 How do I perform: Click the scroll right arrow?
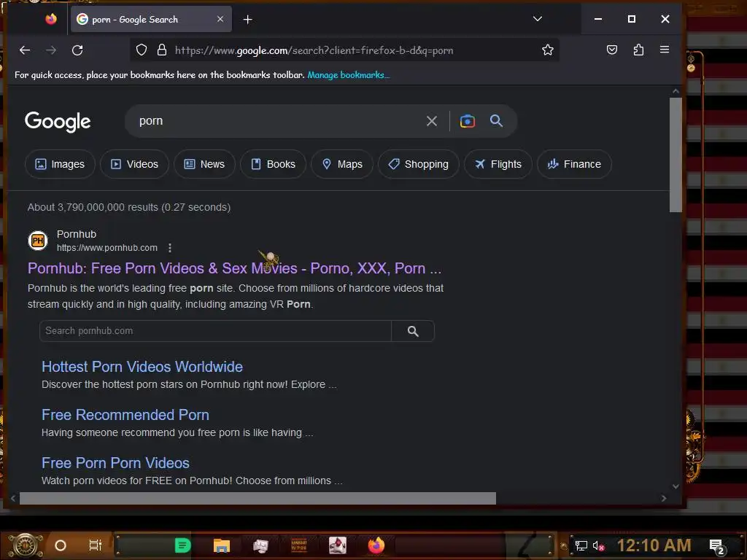coord(664,498)
